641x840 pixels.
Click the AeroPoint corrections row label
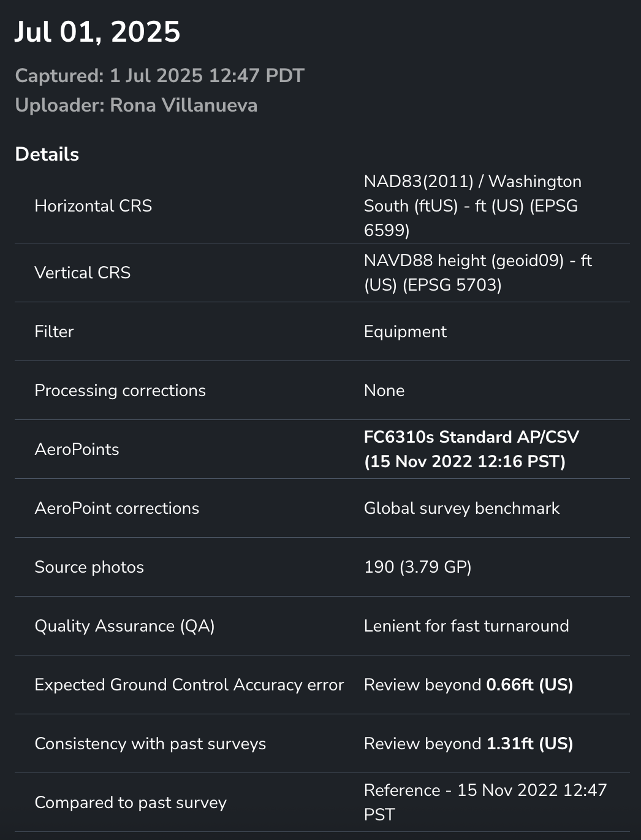117,508
